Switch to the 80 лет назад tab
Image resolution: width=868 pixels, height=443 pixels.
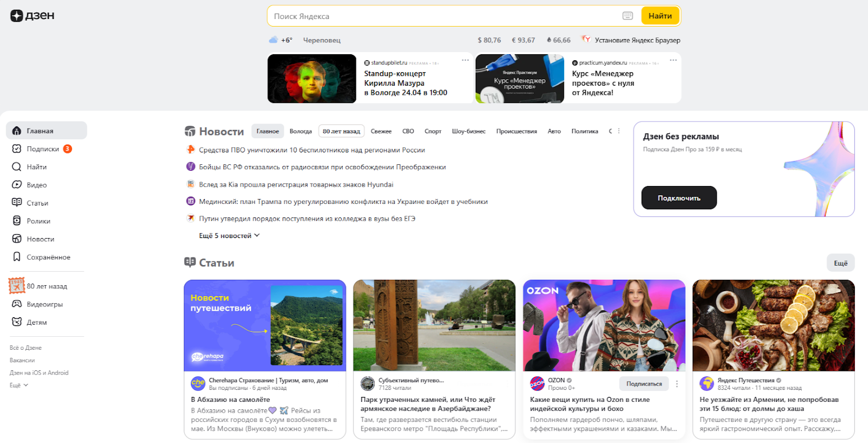tap(341, 131)
